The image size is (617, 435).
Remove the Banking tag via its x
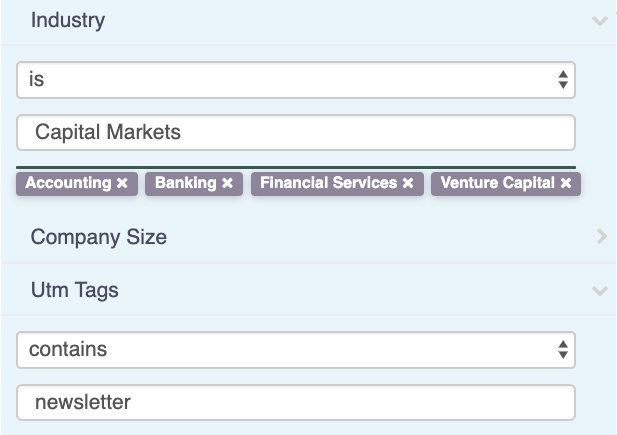tap(227, 183)
